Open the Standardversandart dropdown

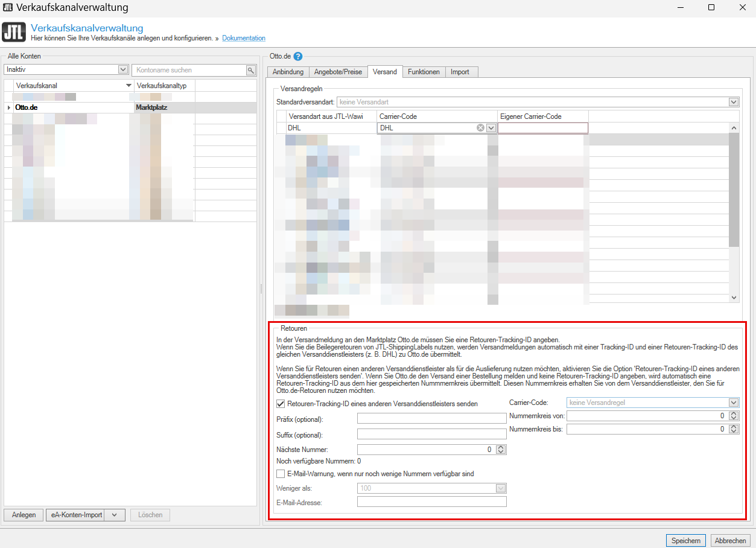coord(734,102)
